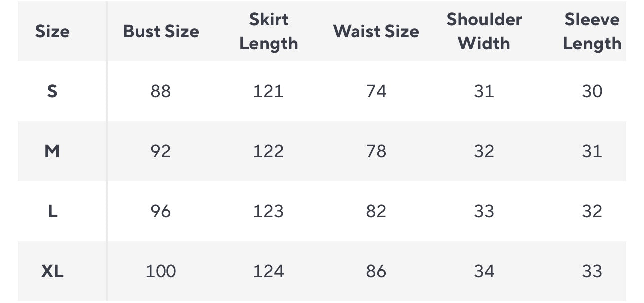Select the Skirt Length column header
The width and height of the screenshot is (644, 303).
click(269, 32)
